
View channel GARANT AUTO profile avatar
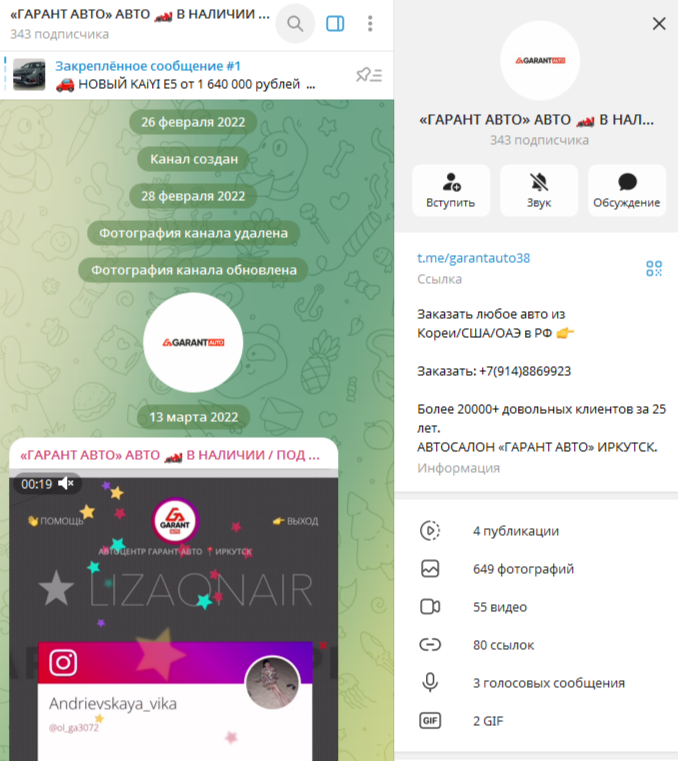(x=540, y=60)
